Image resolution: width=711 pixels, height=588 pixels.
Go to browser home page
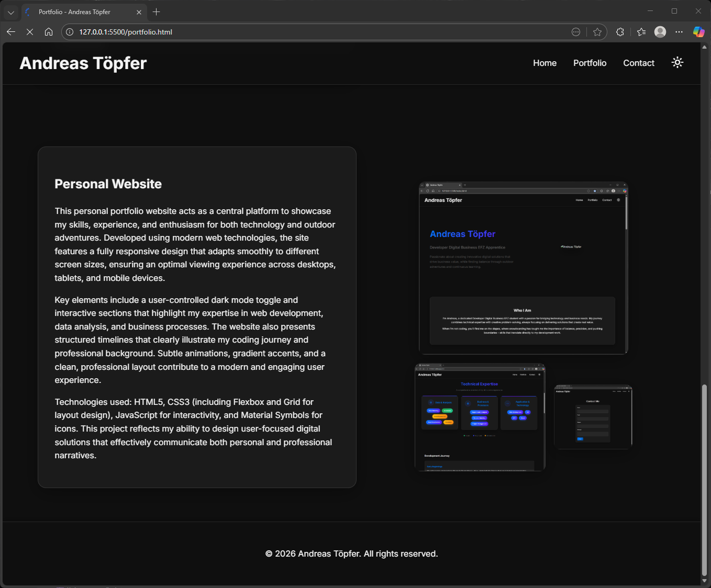[x=49, y=32]
